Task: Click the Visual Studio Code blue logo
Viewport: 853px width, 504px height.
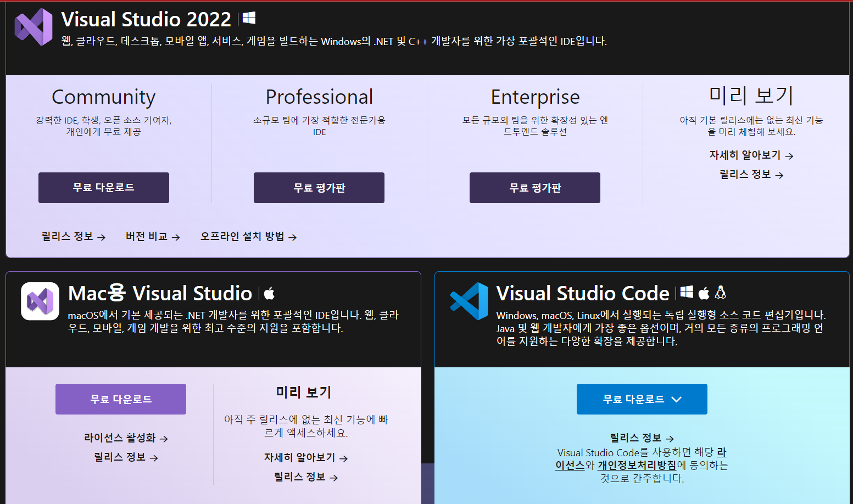Action: (469, 301)
